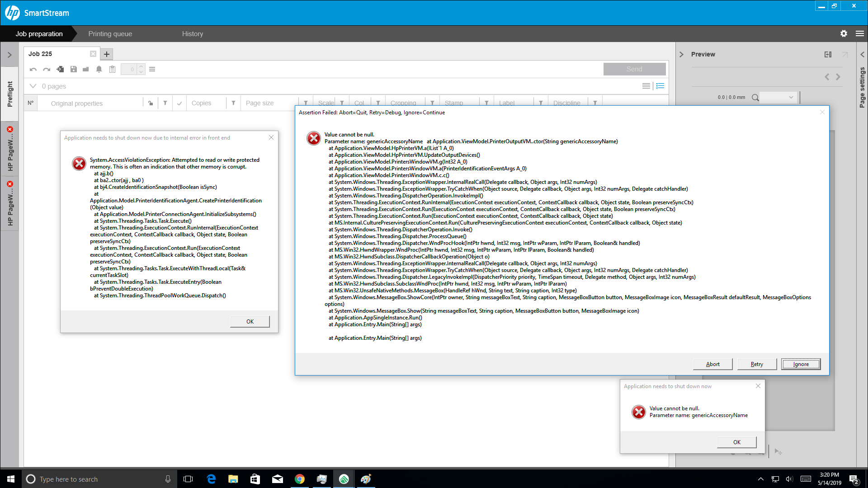Dismiss the shutdown dialog with OK
The height and width of the screenshot is (488, 868).
click(736, 442)
